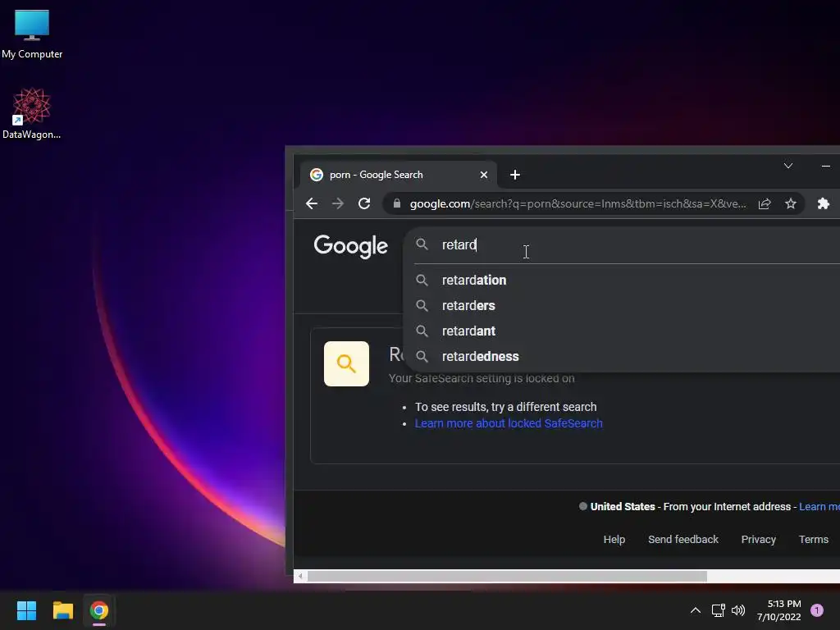Go back in Chrome

[x=311, y=203]
